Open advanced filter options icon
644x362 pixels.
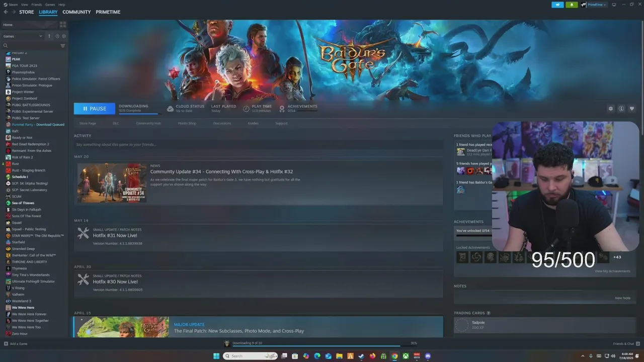[63, 46]
